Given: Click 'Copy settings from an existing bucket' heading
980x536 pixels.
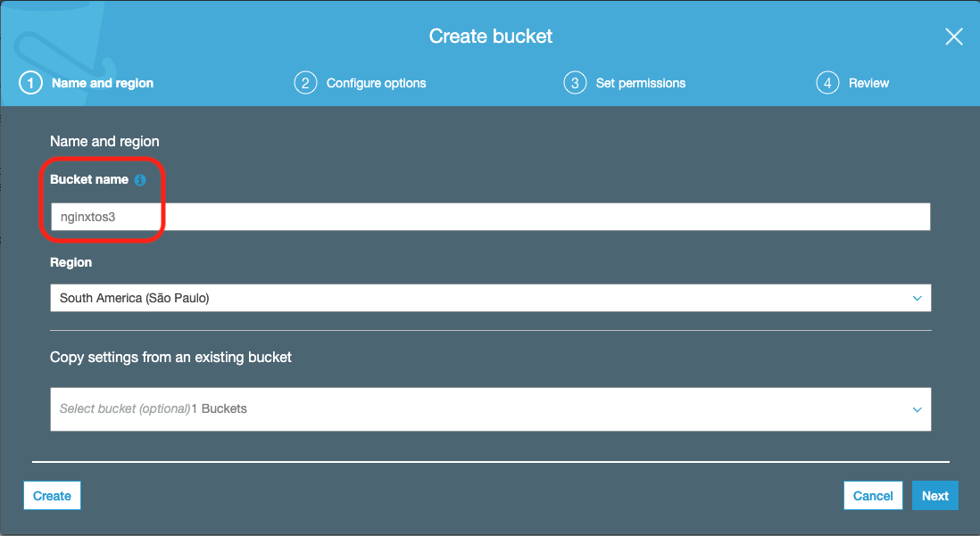Looking at the screenshot, I should click(x=170, y=358).
